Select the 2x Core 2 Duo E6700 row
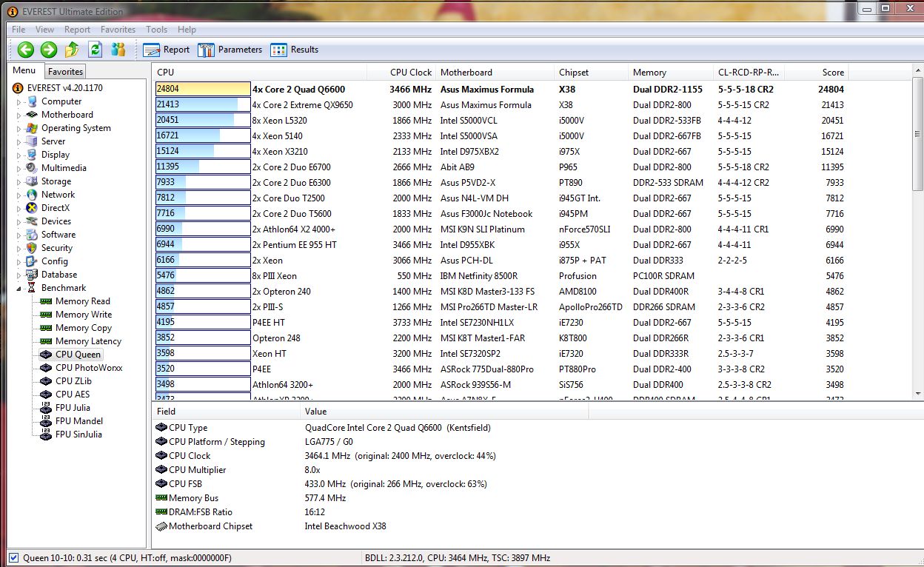Viewport: 924px width, 567px height. [500, 167]
